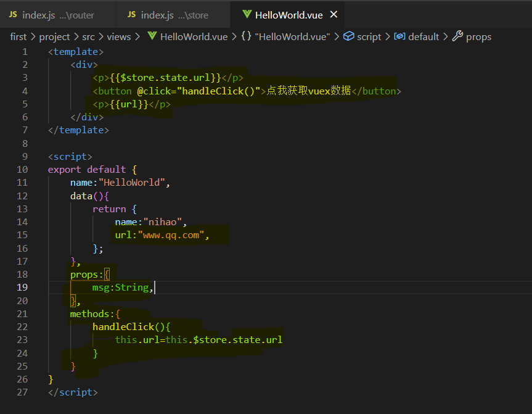Image resolution: width=532 pixels, height=414 pixels.
Task: Click '点我获取vuex数据' button text
Action: (x=309, y=91)
